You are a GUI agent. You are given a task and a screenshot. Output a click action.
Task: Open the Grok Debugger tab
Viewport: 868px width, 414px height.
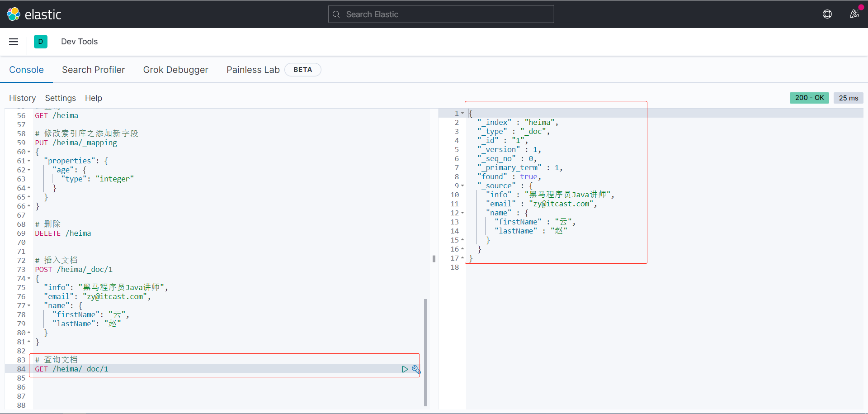coord(176,70)
